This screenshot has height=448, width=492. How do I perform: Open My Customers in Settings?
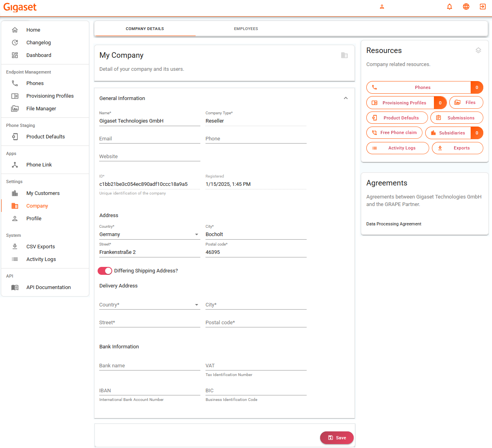[x=45, y=193]
